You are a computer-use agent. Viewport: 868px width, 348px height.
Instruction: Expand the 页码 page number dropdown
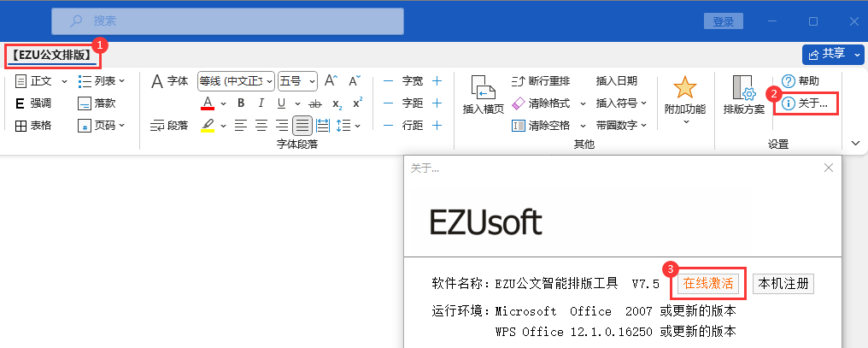pyautogui.click(x=102, y=126)
